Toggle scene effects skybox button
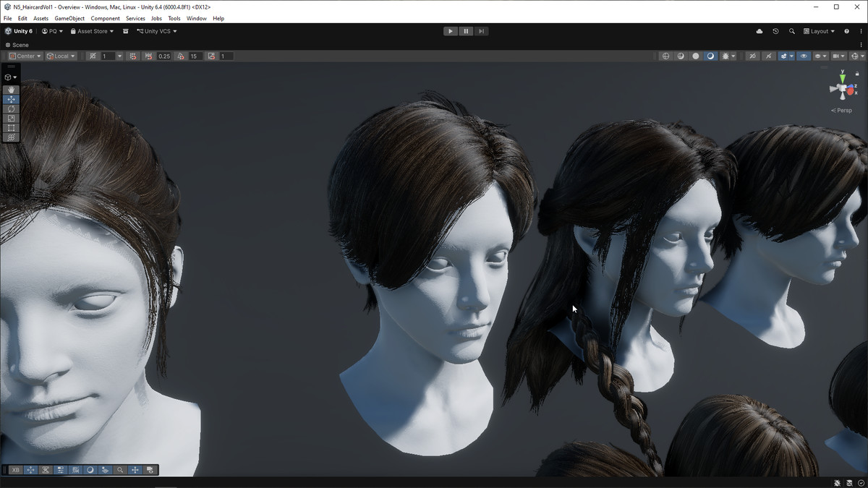The width and height of the screenshot is (868, 488). click(x=783, y=56)
